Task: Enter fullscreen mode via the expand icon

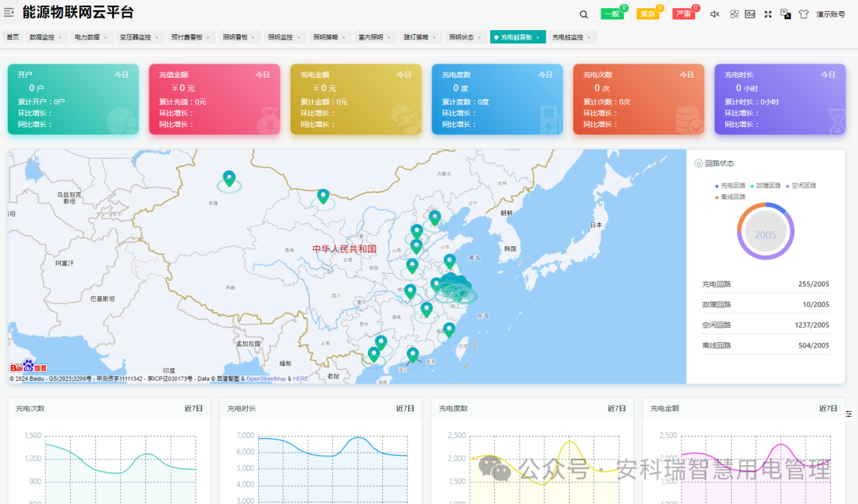Action: click(767, 13)
